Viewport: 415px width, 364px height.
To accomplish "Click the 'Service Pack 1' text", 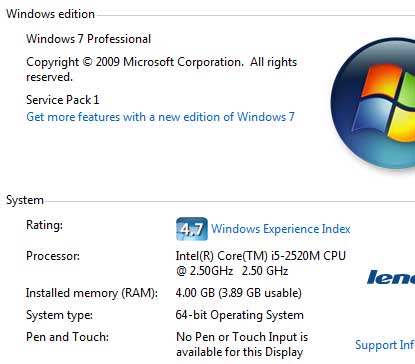I will (x=63, y=100).
